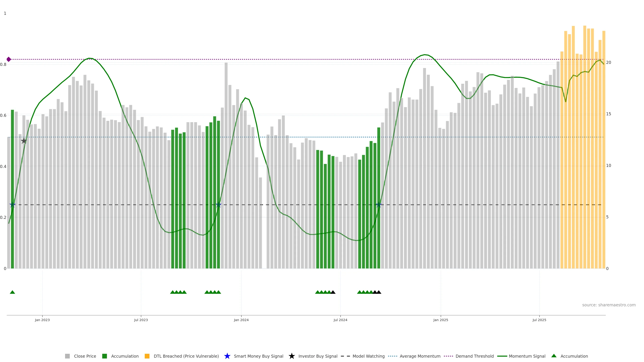Click the green Accumulation square legend swatch
This screenshot has height=362, width=644.
[104, 356]
